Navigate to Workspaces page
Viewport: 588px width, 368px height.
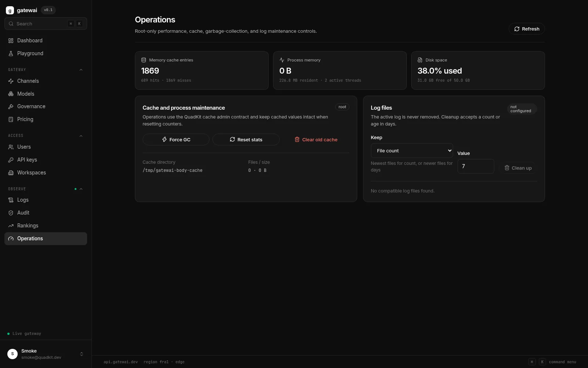pyautogui.click(x=46, y=173)
